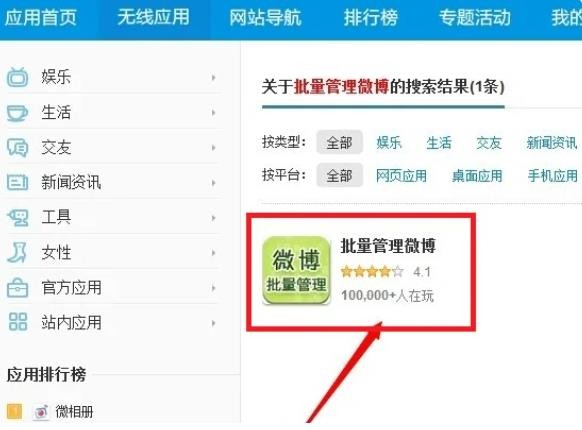
Task: Click the star rating of 批量管理微博
Action: coord(372,272)
